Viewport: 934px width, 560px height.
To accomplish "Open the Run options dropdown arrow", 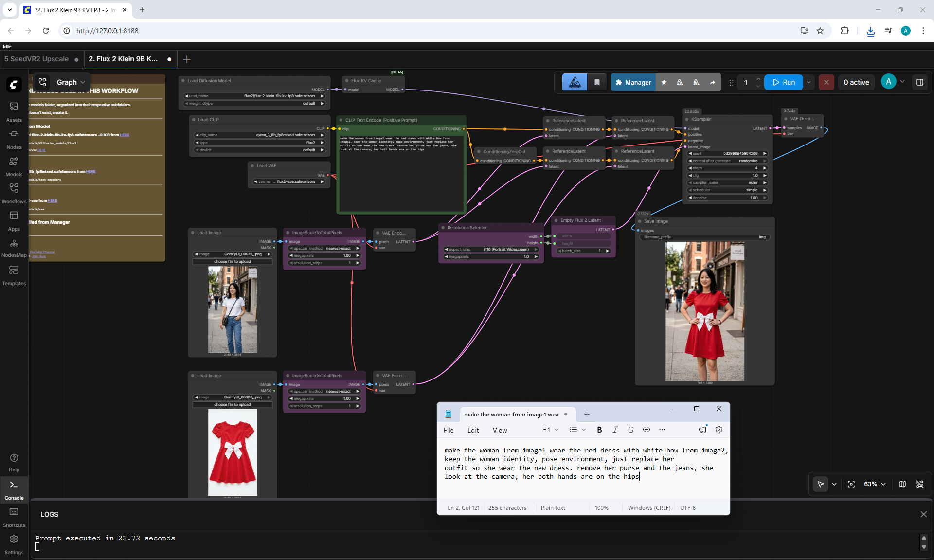I will coord(809,82).
